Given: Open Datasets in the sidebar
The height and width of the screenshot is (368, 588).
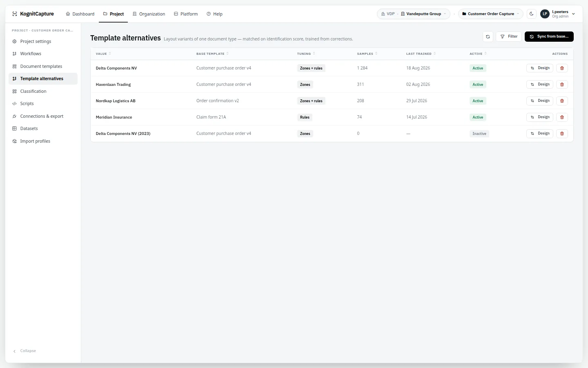Looking at the screenshot, I should click(43, 128).
